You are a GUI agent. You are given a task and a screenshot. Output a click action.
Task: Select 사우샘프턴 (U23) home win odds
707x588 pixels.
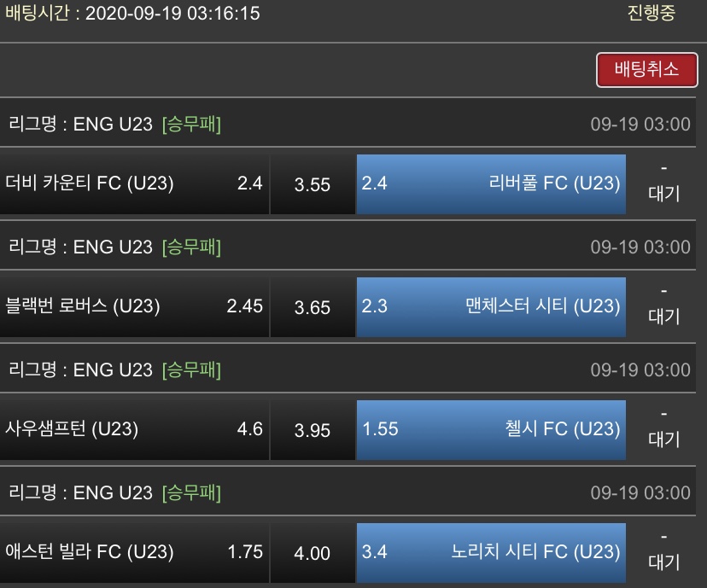(135, 429)
